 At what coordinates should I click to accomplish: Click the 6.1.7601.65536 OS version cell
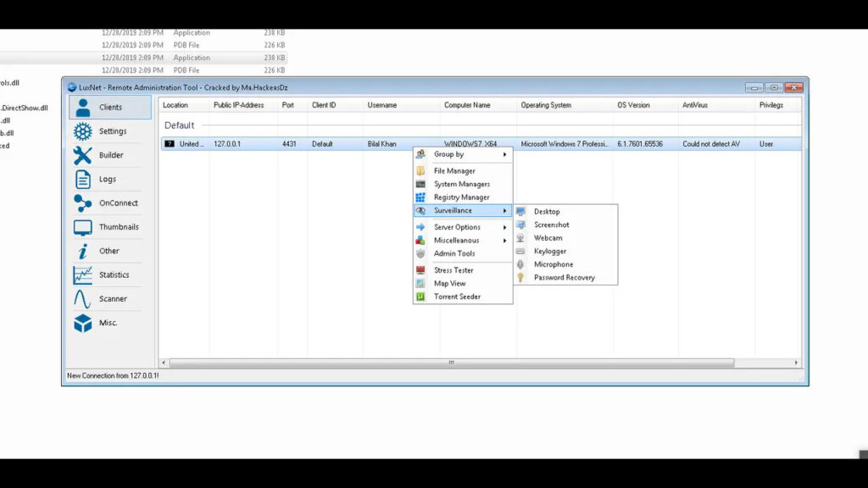(640, 144)
